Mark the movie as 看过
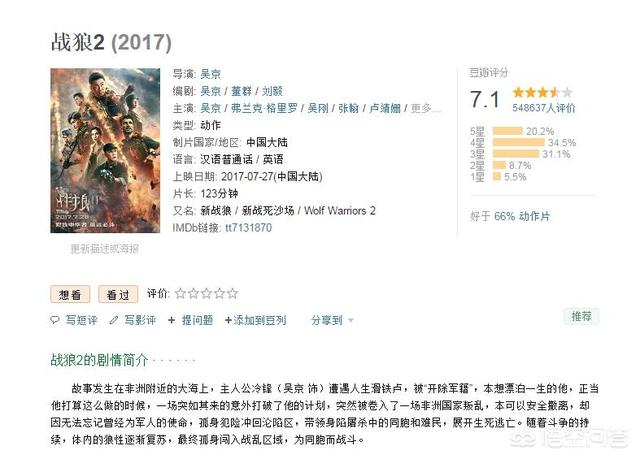 coord(117,294)
